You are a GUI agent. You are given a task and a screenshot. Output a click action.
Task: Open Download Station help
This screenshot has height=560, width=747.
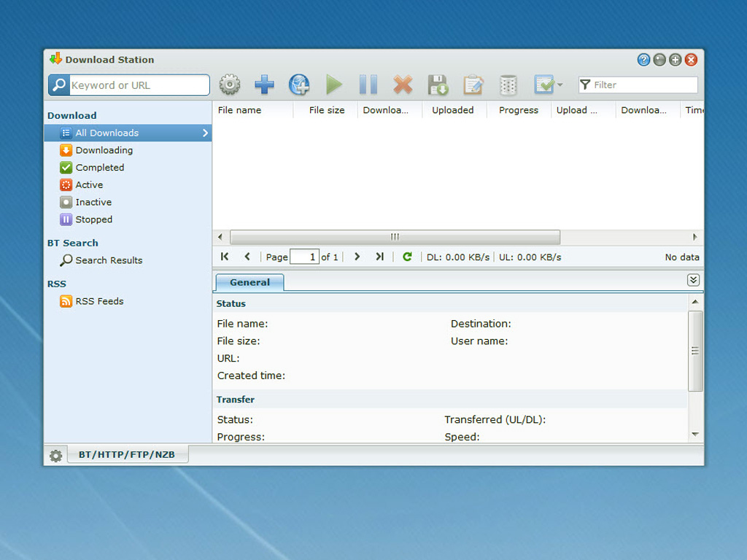pos(643,60)
